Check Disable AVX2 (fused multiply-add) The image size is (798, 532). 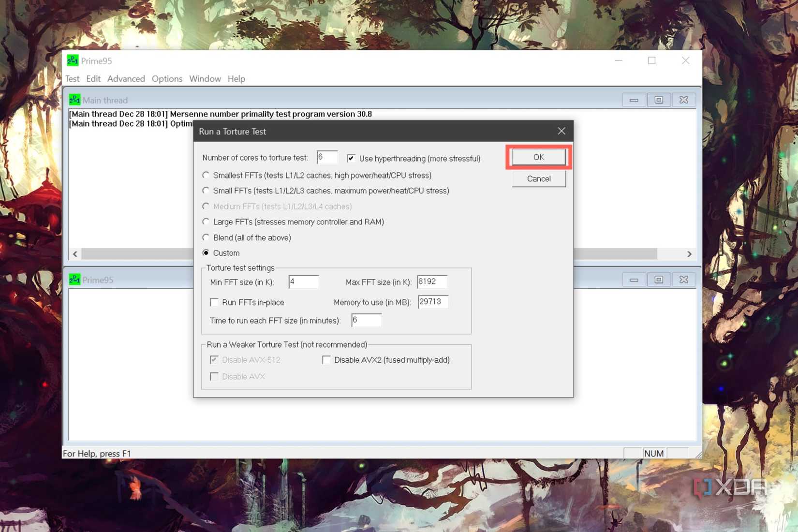326,360
